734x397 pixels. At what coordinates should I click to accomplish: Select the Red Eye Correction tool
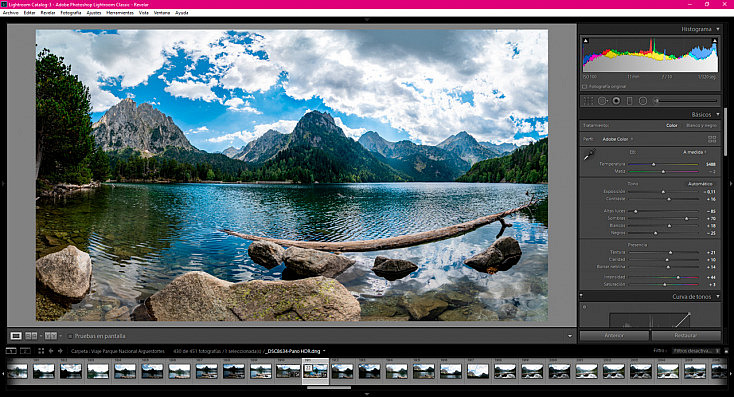pos(616,101)
